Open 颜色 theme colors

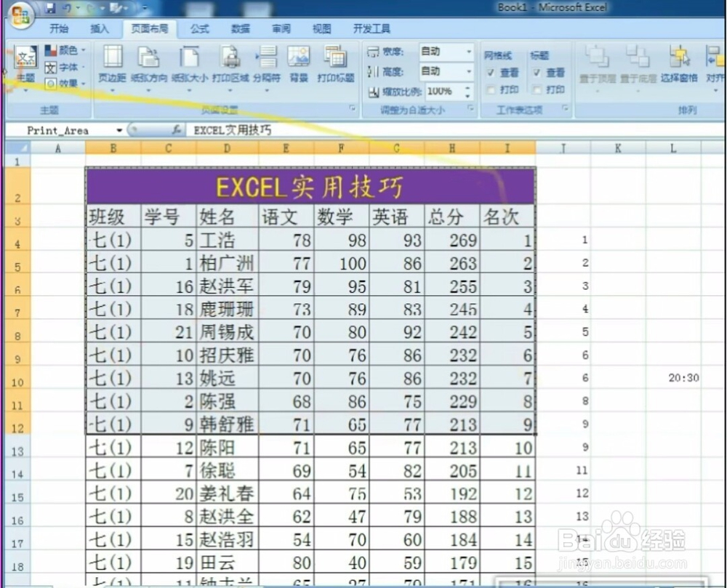click(65, 50)
